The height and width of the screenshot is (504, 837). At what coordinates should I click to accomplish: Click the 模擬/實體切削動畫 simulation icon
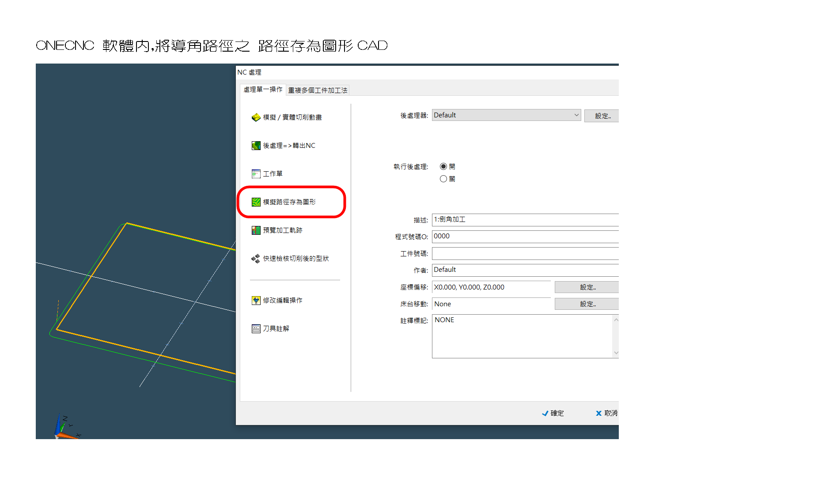tap(256, 117)
